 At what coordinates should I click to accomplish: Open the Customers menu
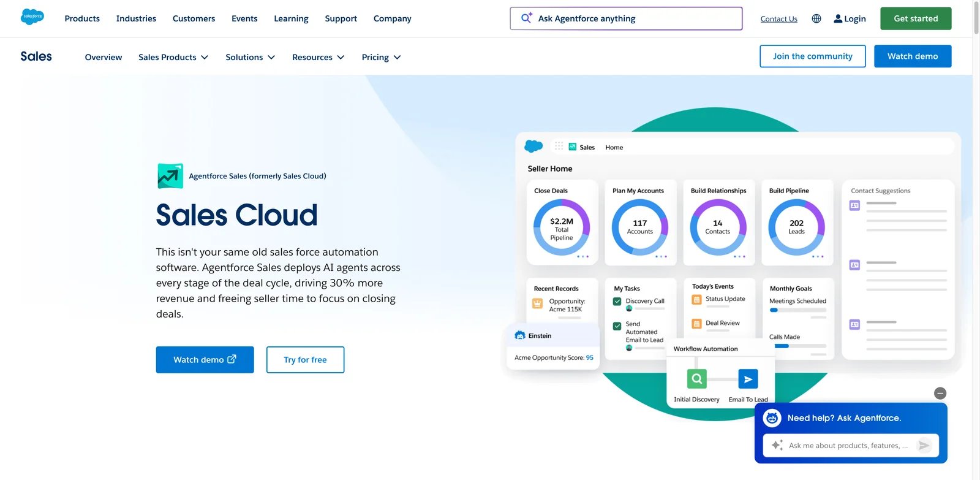click(x=194, y=18)
